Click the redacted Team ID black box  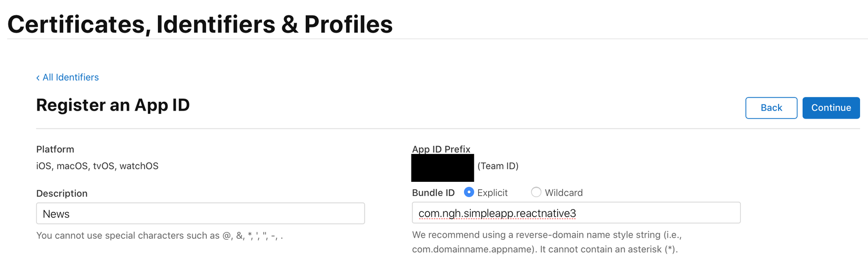point(442,168)
